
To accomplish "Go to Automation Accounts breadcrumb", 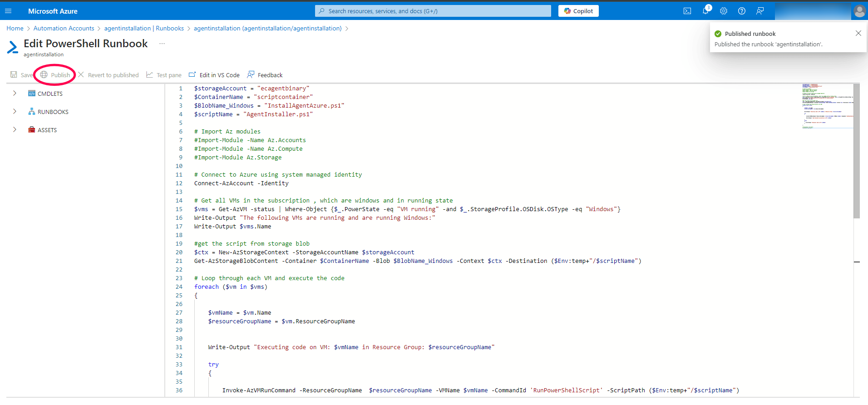I will point(64,28).
